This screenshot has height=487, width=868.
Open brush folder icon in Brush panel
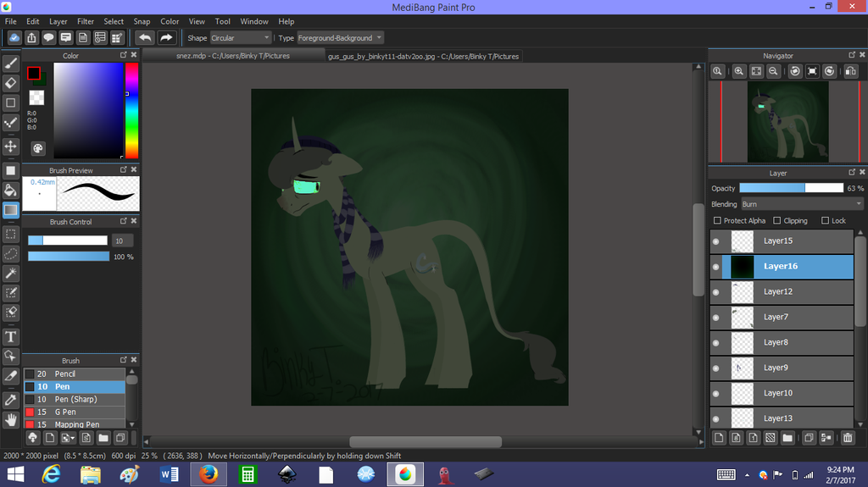pos(103,438)
